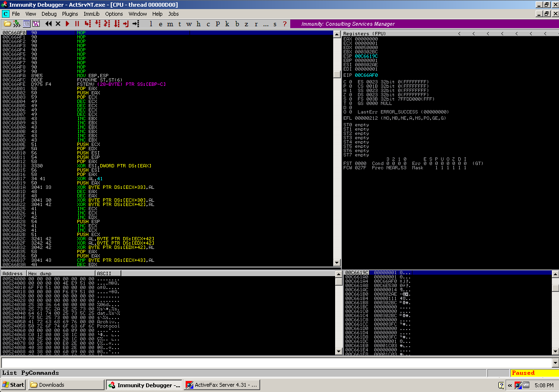Show the Log window with the 'l' button

[151, 24]
